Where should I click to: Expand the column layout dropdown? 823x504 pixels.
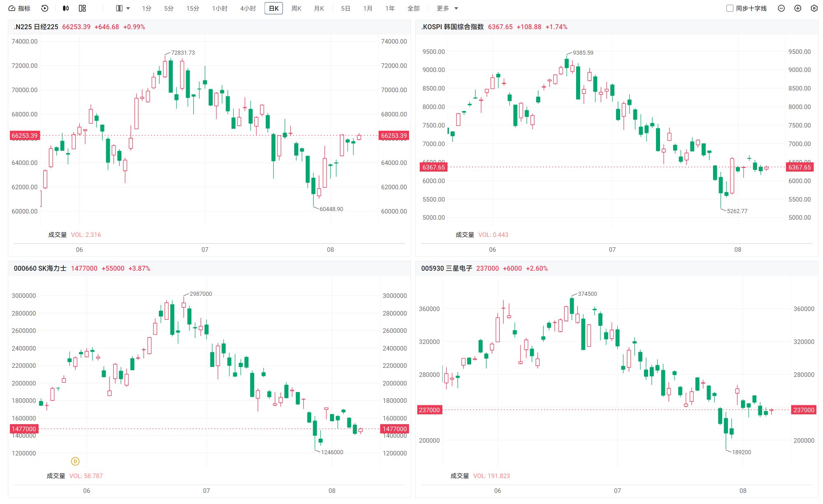coord(123,8)
